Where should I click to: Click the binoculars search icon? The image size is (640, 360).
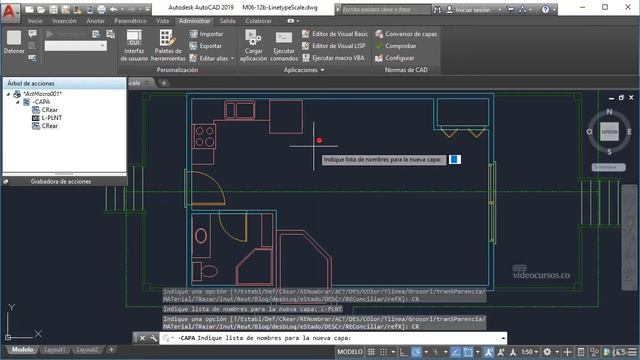tap(437, 9)
